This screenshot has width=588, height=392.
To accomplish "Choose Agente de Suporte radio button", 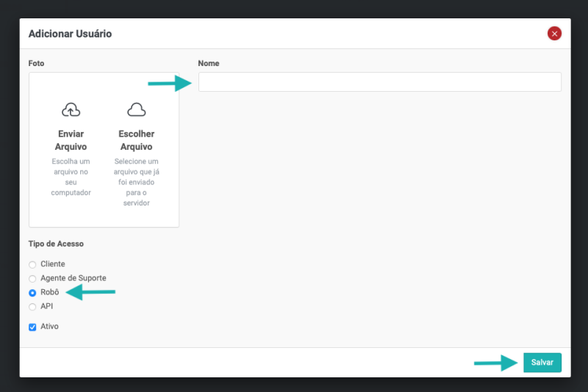I will pyautogui.click(x=32, y=278).
